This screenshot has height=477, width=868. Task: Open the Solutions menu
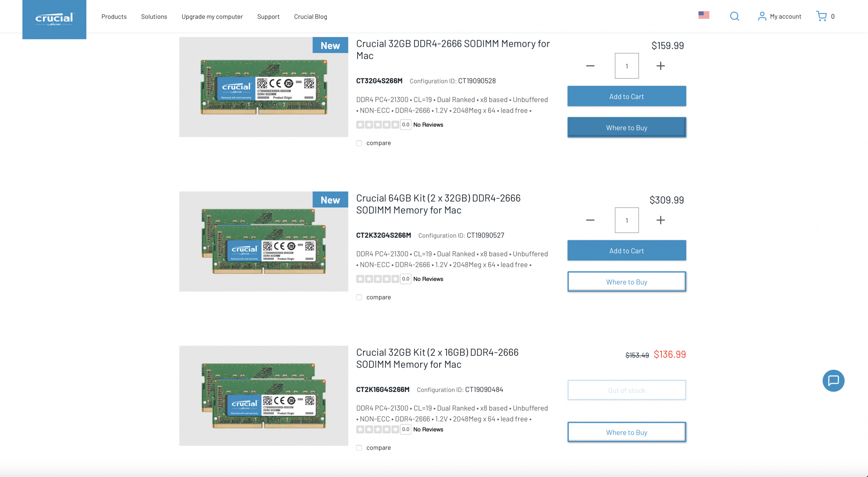coord(154,16)
